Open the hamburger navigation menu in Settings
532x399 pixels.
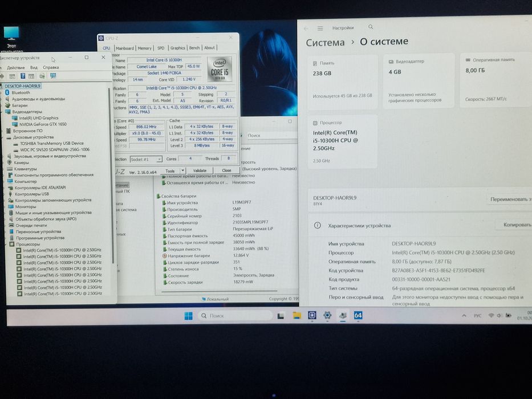320,28
